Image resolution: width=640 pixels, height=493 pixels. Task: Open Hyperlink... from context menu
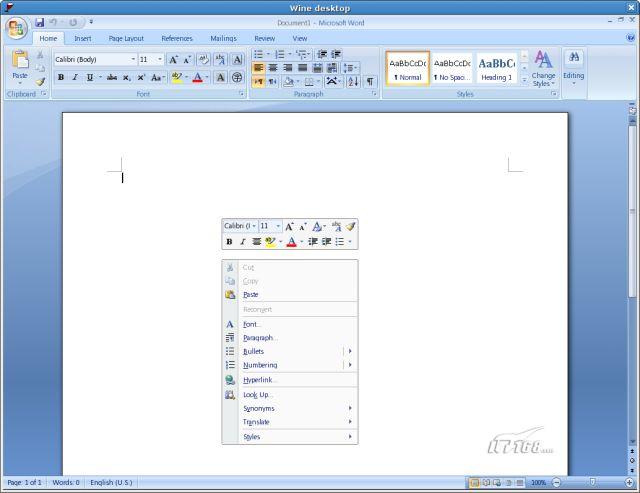pyautogui.click(x=290, y=380)
